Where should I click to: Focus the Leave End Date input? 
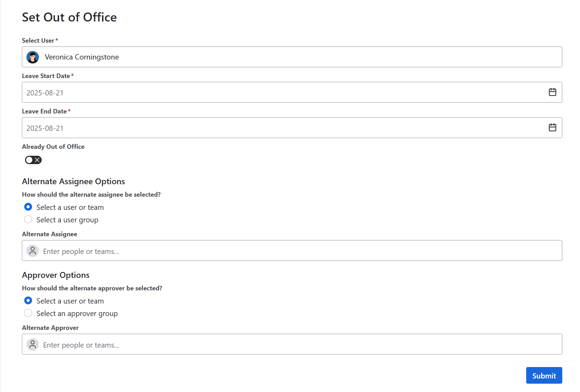click(292, 128)
